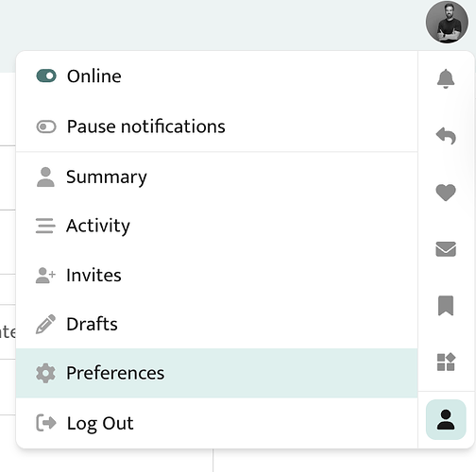Viewport: 476px width, 472px height.
Task: Select Preferences in the user menu
Action: [217, 373]
